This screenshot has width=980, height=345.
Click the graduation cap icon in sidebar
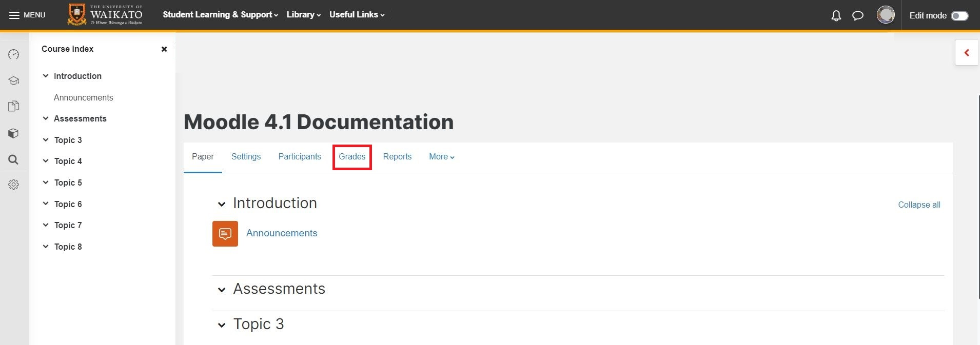(x=14, y=80)
